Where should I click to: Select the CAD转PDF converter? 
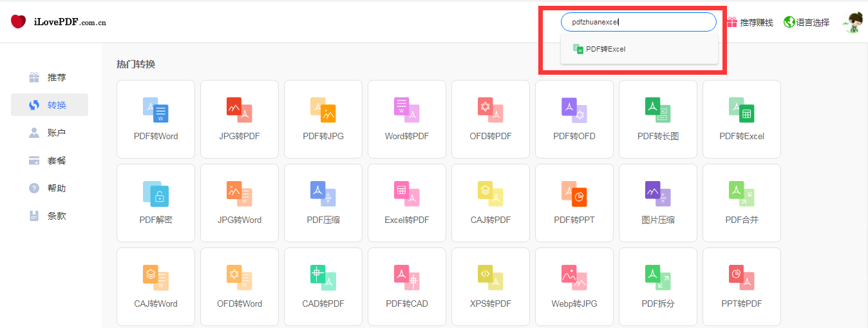[323, 286]
